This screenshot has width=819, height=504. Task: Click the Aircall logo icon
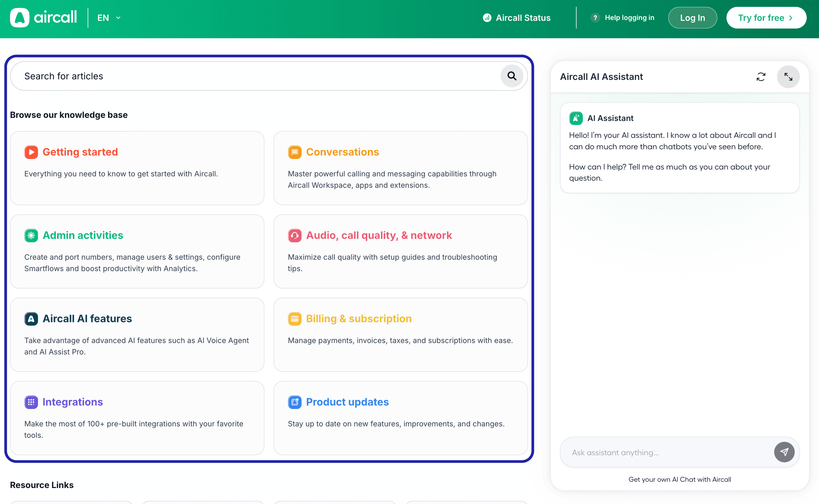[20, 18]
